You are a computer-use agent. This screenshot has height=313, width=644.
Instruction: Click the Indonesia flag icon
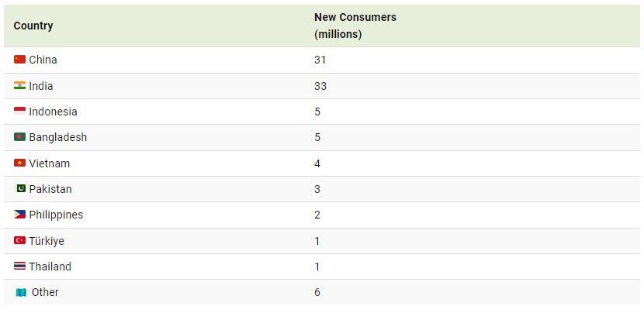click(19, 112)
